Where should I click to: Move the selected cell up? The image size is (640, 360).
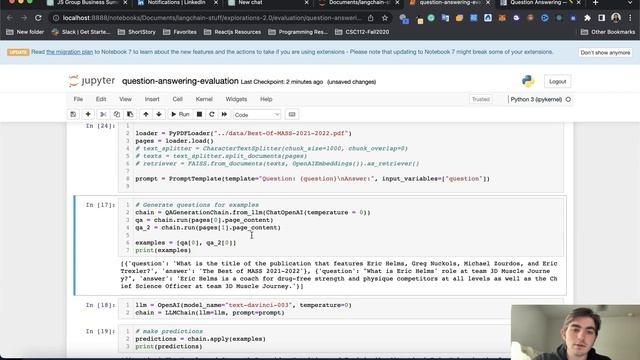click(x=146, y=115)
